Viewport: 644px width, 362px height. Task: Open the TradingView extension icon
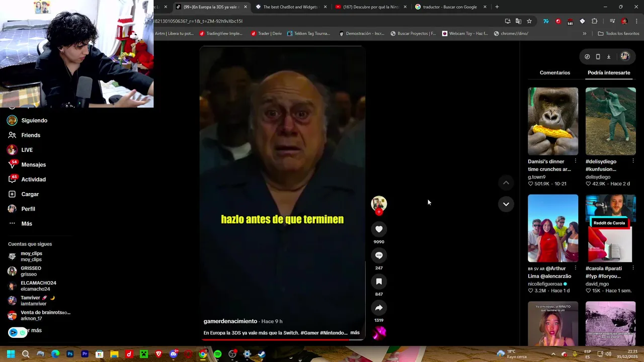(x=546, y=21)
